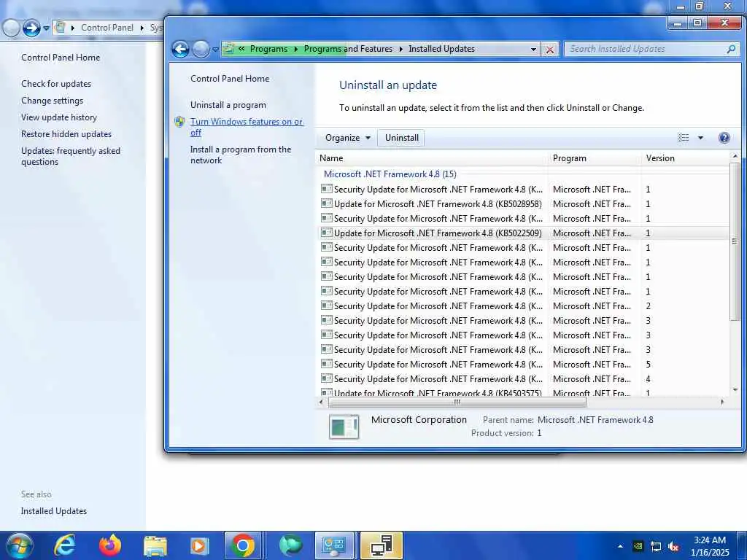Click the horizontal scrollbar thumb

[457, 402]
